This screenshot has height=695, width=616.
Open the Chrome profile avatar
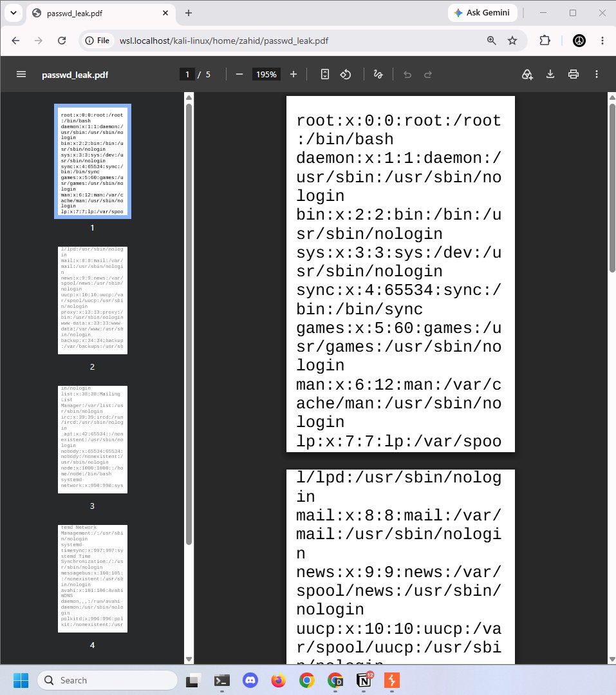pyautogui.click(x=579, y=41)
